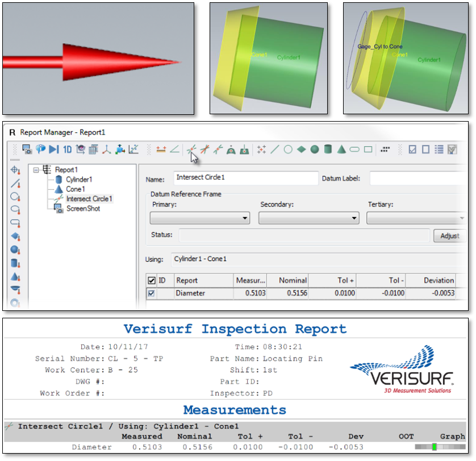Select the green cylinder toolbar icon

(328, 149)
